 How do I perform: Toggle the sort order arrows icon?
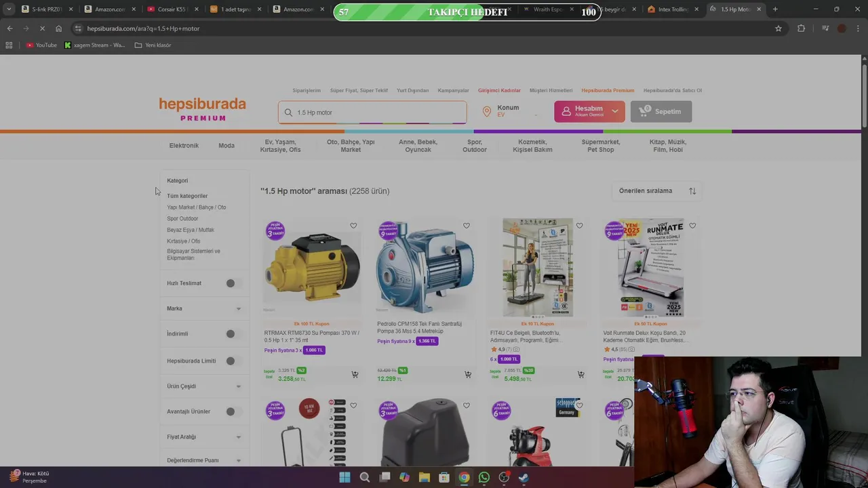pyautogui.click(x=692, y=191)
